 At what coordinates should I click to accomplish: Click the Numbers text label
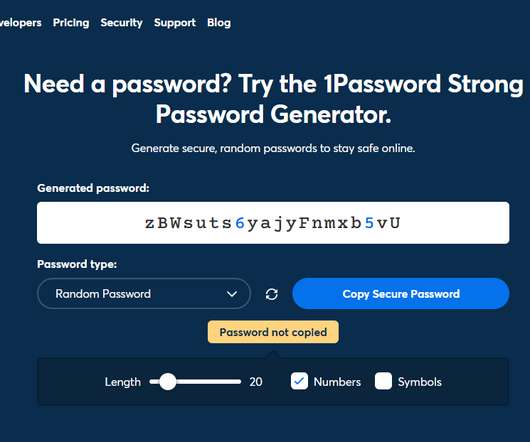pos(337,382)
